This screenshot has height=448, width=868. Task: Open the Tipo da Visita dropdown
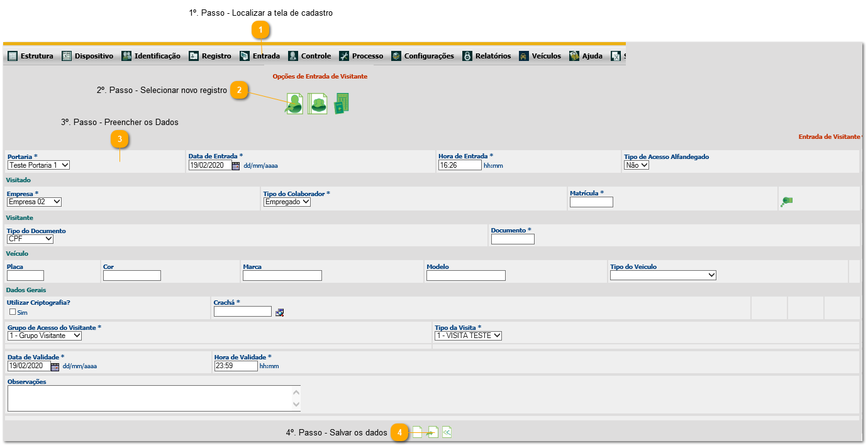tap(468, 336)
